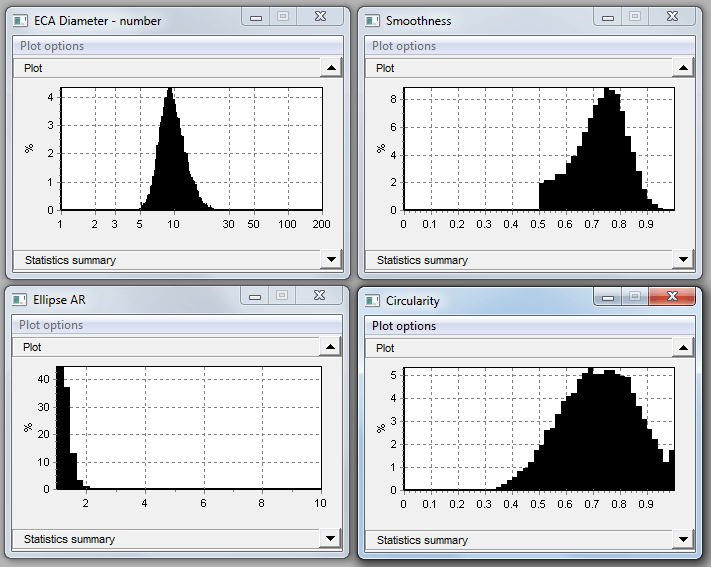
Task: Expand Statistics summary arrow in ECA Diameter window
Action: (x=331, y=259)
